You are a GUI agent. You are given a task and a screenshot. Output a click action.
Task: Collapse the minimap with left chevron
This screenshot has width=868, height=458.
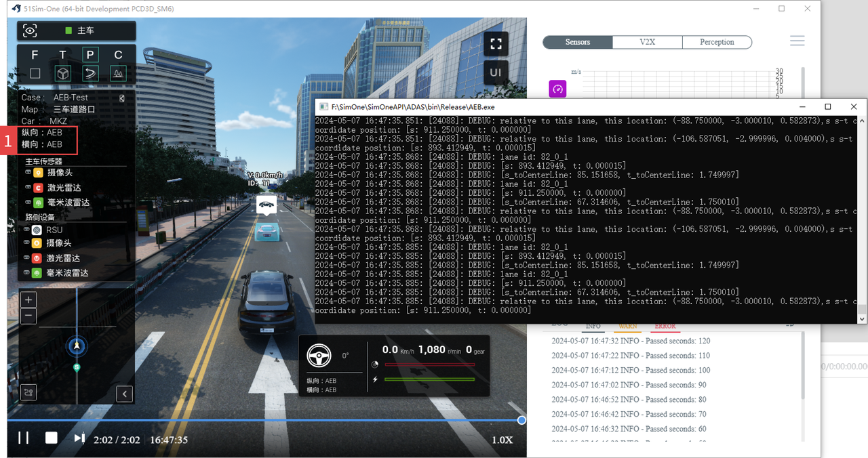click(124, 394)
